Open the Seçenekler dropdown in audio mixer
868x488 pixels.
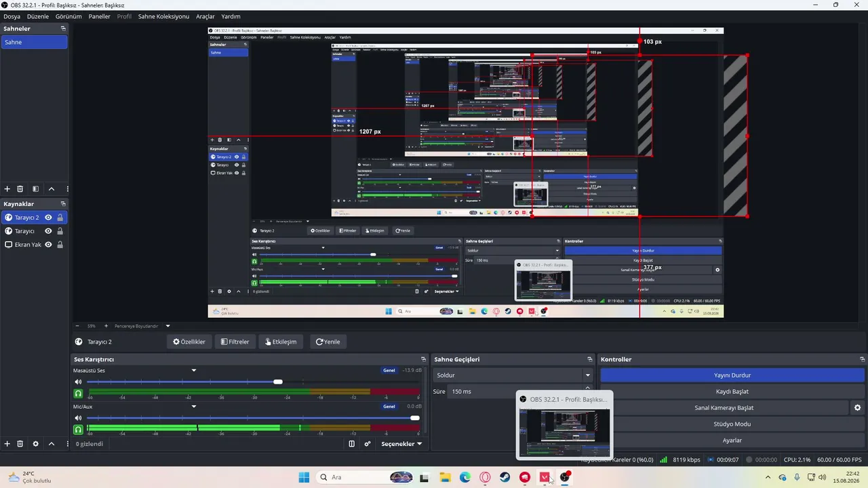click(x=401, y=444)
